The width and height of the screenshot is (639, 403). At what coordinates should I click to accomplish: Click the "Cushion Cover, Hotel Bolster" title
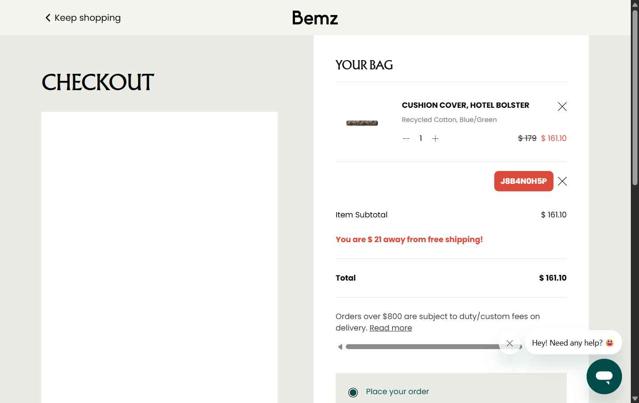pyautogui.click(x=465, y=105)
